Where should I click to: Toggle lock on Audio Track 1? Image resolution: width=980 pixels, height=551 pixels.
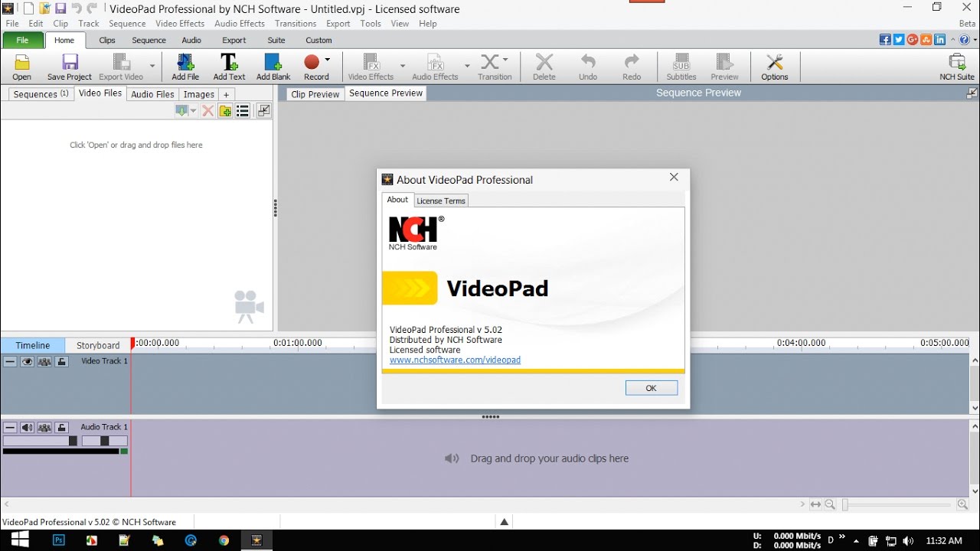[62, 427]
